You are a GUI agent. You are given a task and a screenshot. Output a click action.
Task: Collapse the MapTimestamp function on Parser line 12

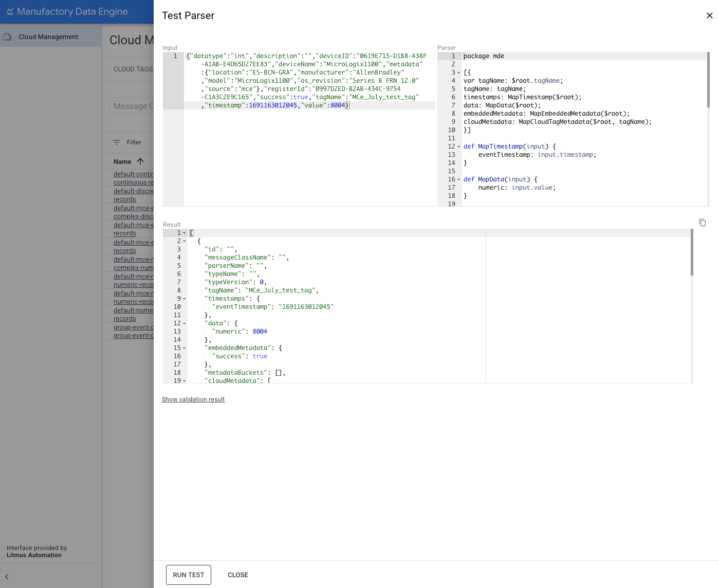(458, 146)
